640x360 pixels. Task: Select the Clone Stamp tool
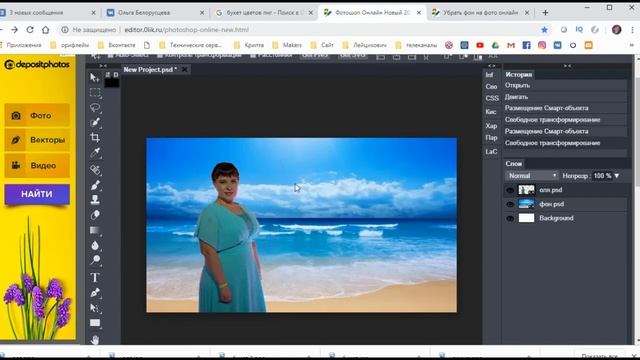95,200
